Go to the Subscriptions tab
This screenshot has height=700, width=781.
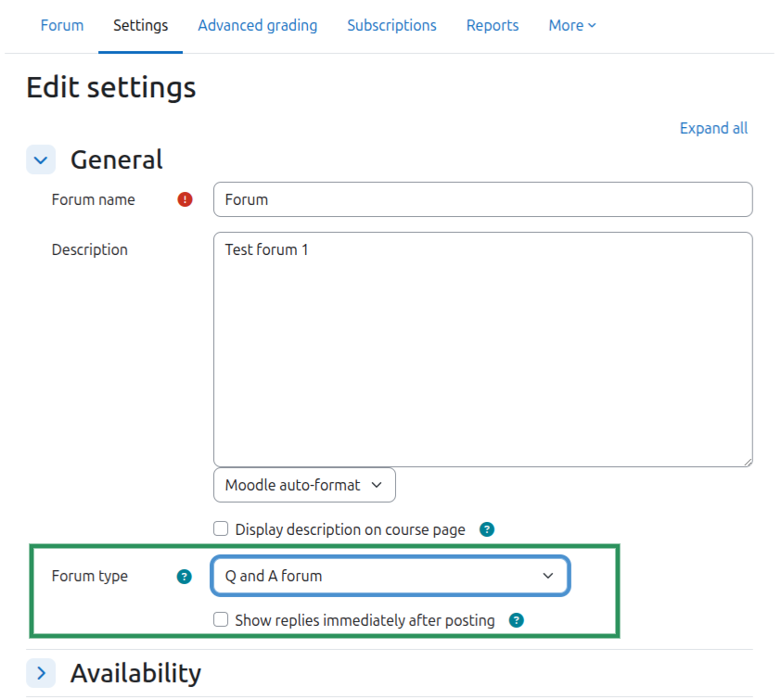tap(391, 25)
